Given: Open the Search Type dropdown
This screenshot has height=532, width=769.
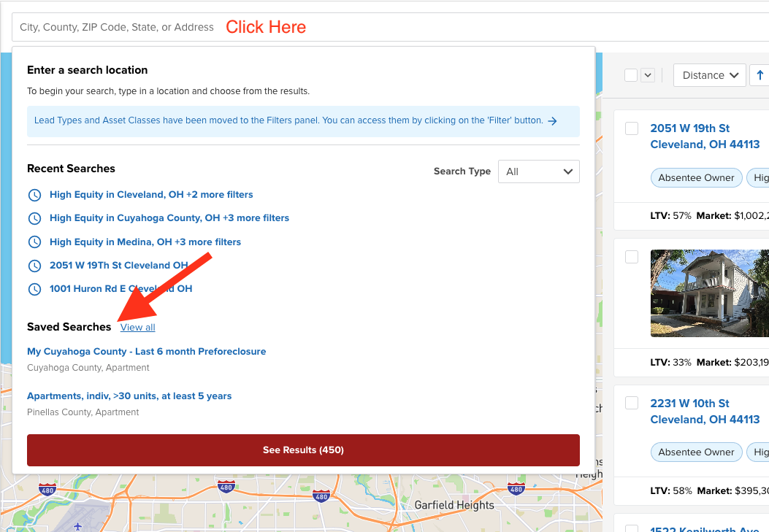Looking at the screenshot, I should tap(538, 171).
